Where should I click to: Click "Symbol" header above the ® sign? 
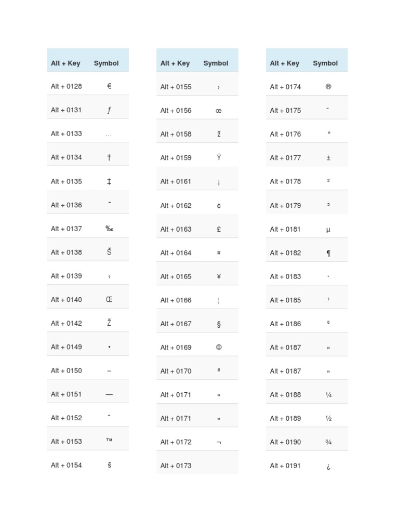point(325,63)
